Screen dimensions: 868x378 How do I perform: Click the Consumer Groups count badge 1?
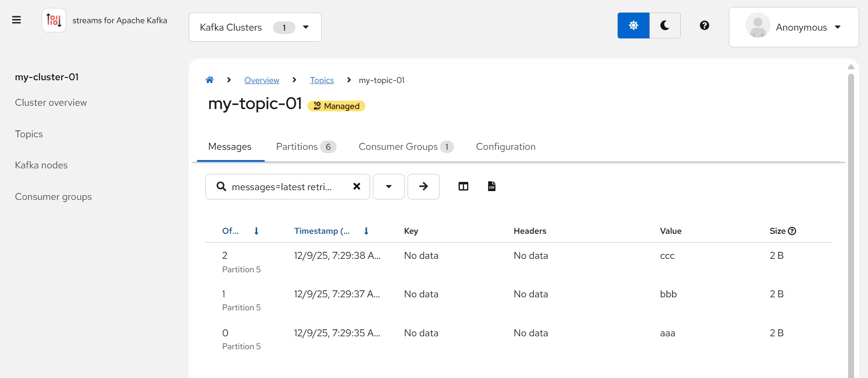(x=447, y=147)
